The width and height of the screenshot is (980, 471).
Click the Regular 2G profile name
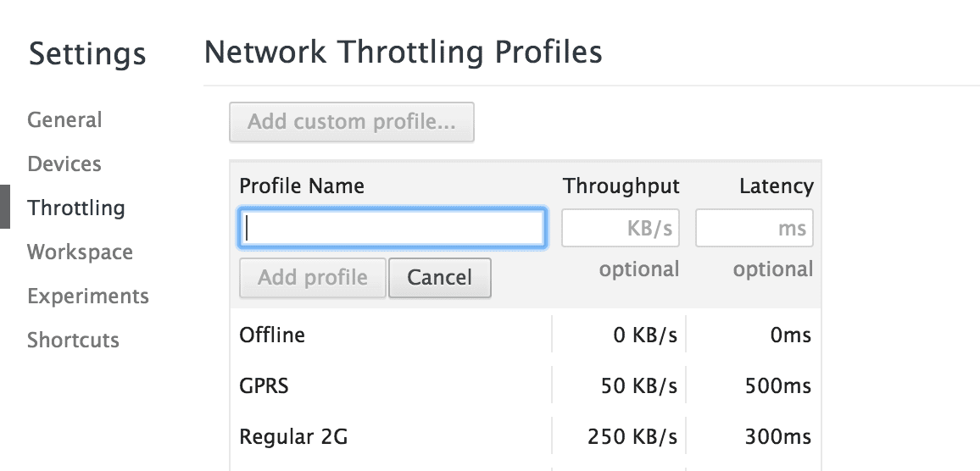coord(294,437)
